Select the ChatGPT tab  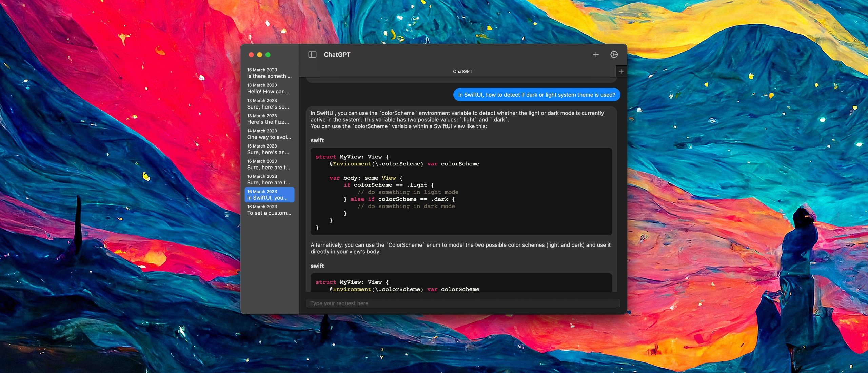(462, 72)
